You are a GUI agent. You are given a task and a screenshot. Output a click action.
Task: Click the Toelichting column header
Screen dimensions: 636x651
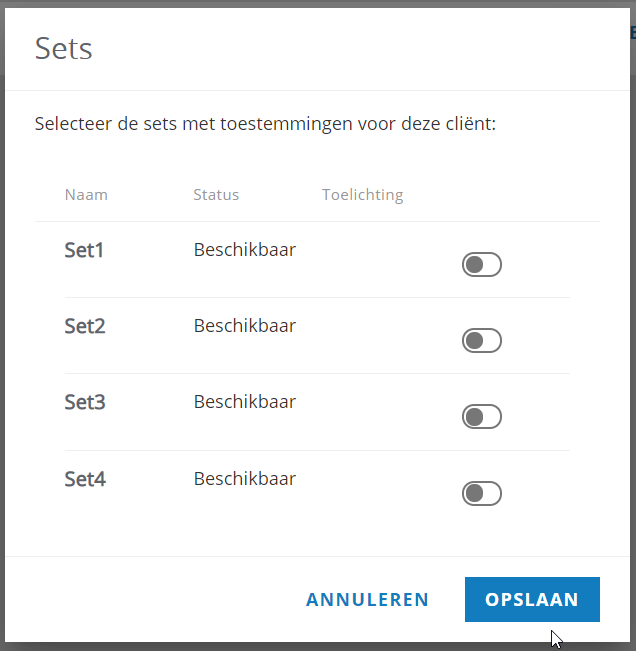363,195
